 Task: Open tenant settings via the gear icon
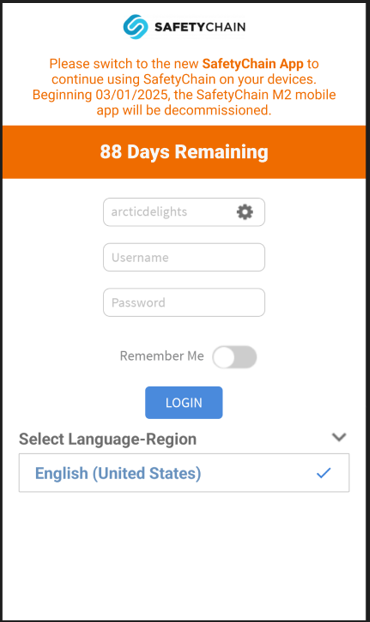click(x=245, y=212)
